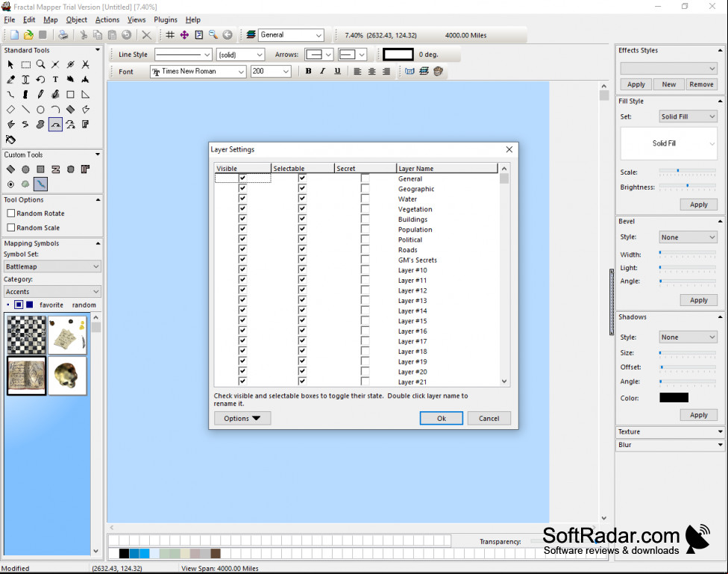Enable Random Scale checkbox
The width and height of the screenshot is (728, 574).
pos(11,228)
